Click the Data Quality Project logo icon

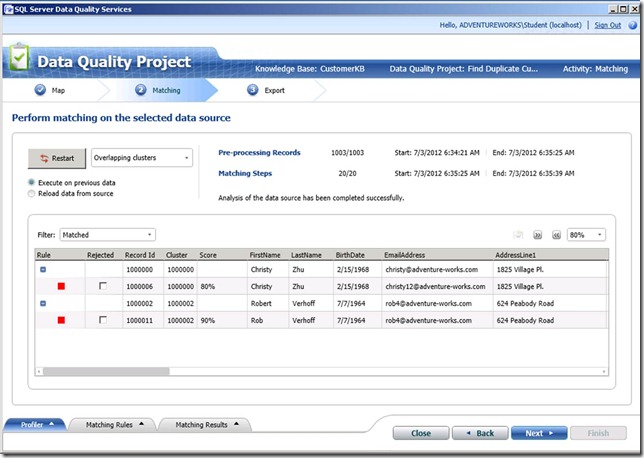click(18, 61)
